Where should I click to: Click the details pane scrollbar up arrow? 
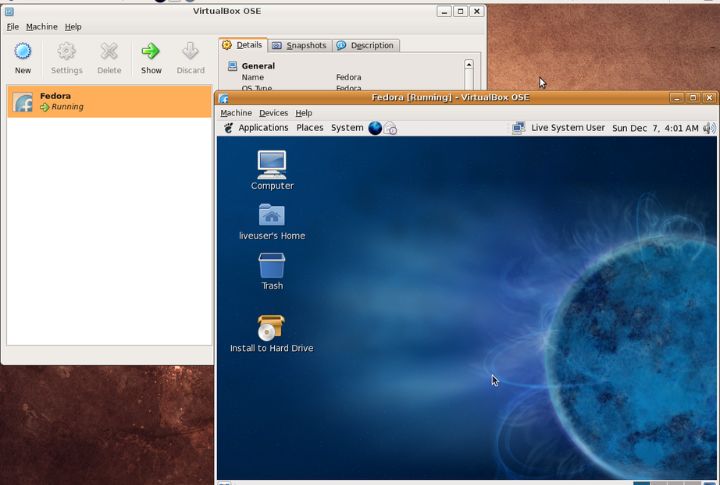click(x=468, y=65)
